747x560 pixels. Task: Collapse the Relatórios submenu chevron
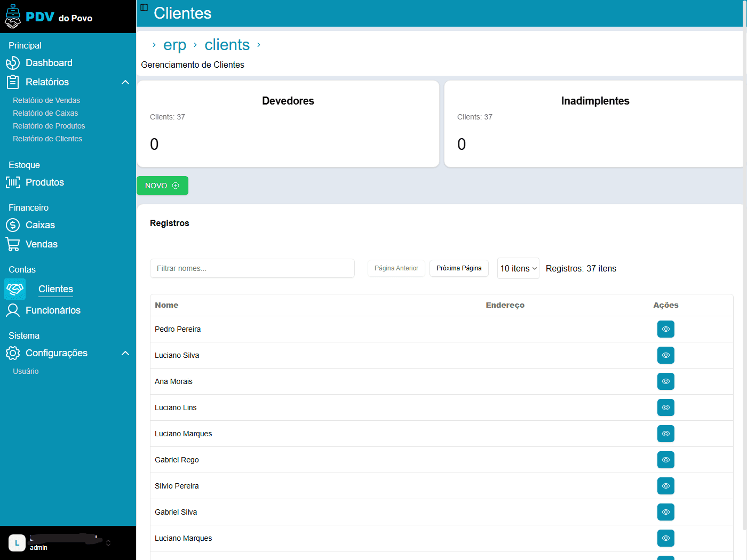coord(125,82)
